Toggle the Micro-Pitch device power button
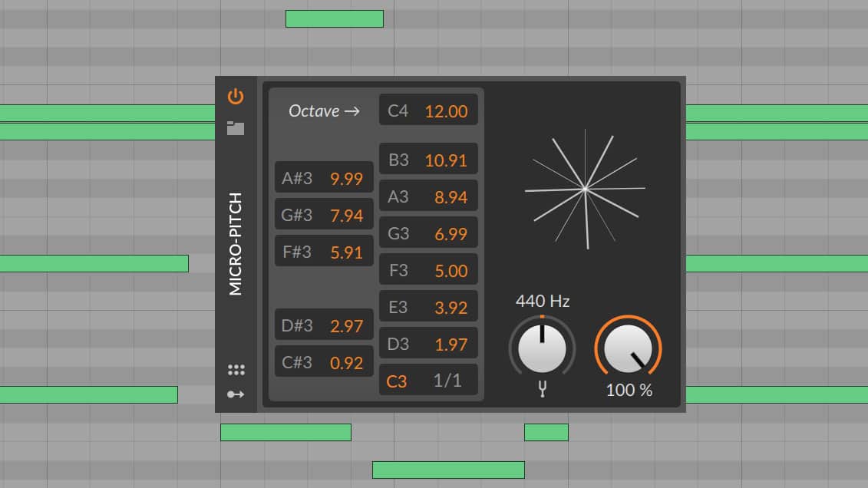The height and width of the screenshot is (488, 868). 236,96
